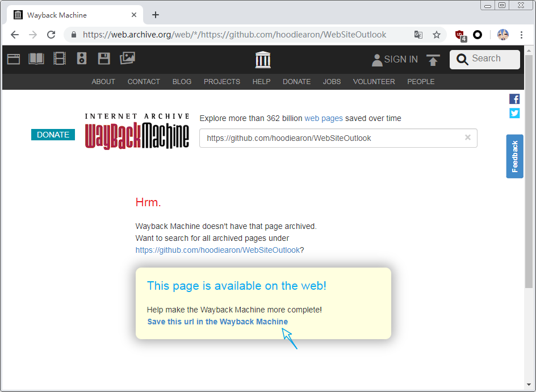Clear the Wayback URL field with X
Viewport: 536px width, 392px height.
tap(468, 137)
